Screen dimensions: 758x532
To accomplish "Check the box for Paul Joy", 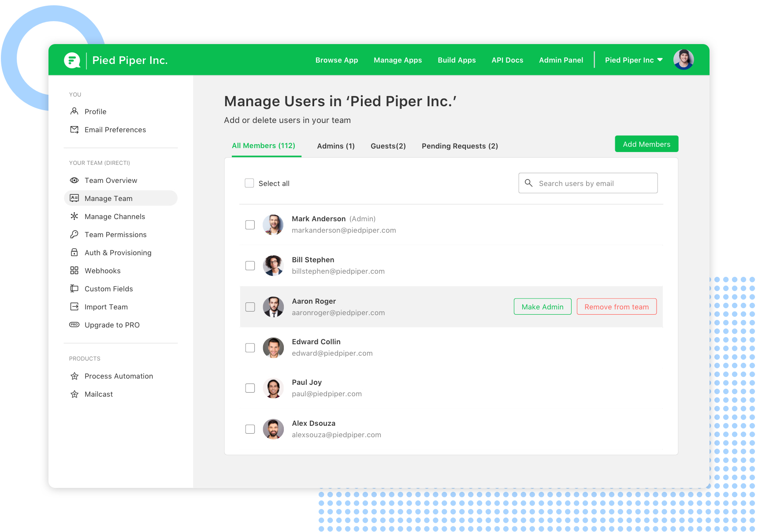I will [x=250, y=388].
